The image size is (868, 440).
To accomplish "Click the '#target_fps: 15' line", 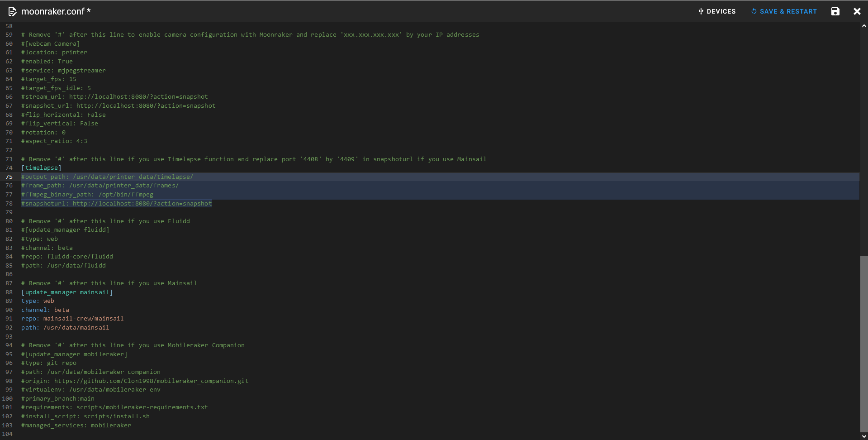I will click(49, 79).
